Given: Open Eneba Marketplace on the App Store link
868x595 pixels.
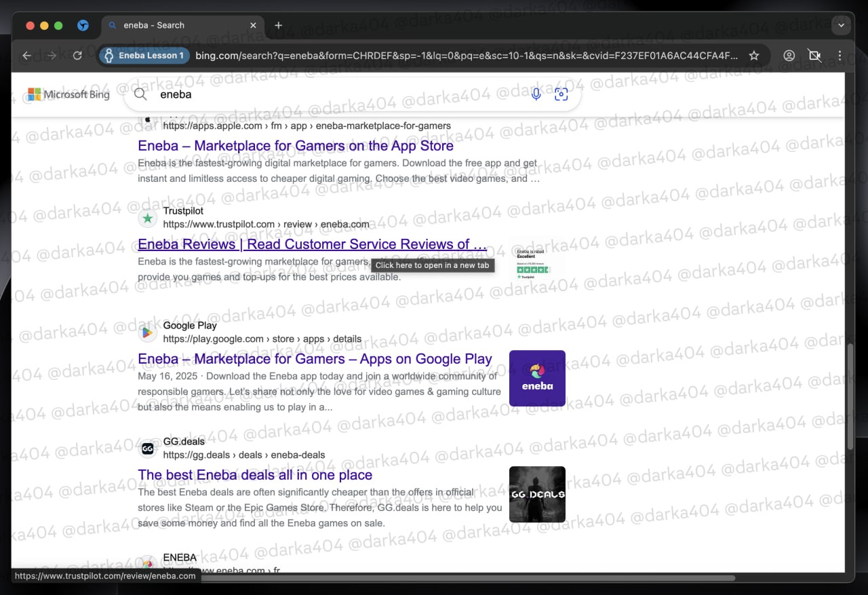Looking at the screenshot, I should (x=296, y=145).
